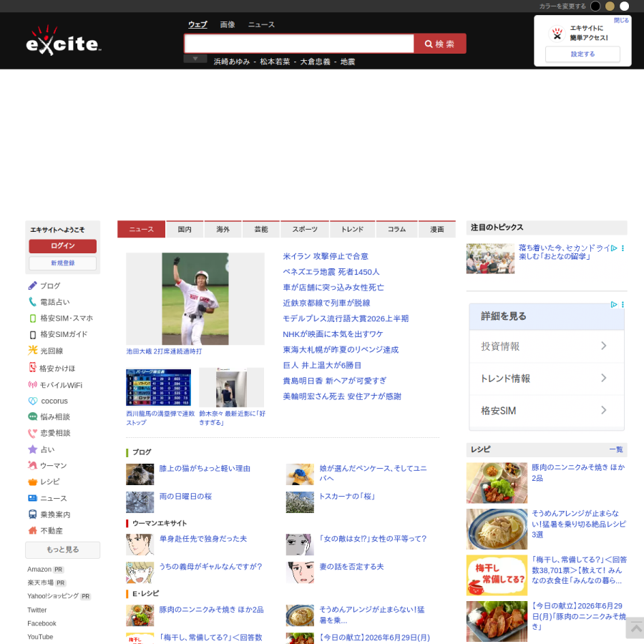Image resolution: width=644 pixels, height=644 pixels.
Task: Click the 恋愛相談 phone heart icon
Action: tap(32, 433)
